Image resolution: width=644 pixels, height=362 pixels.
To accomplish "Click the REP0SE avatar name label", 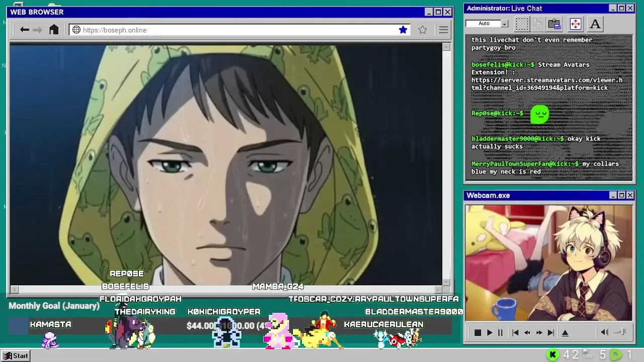I will (x=127, y=274).
